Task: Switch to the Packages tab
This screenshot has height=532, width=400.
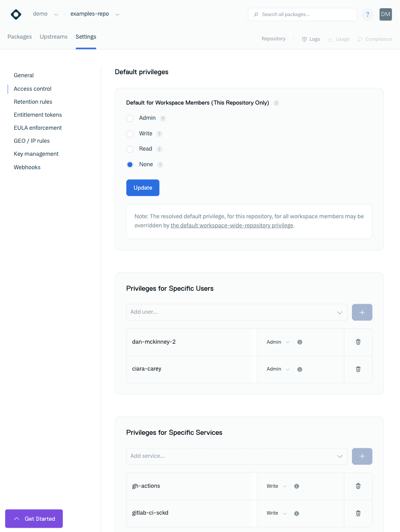Action: (20, 37)
